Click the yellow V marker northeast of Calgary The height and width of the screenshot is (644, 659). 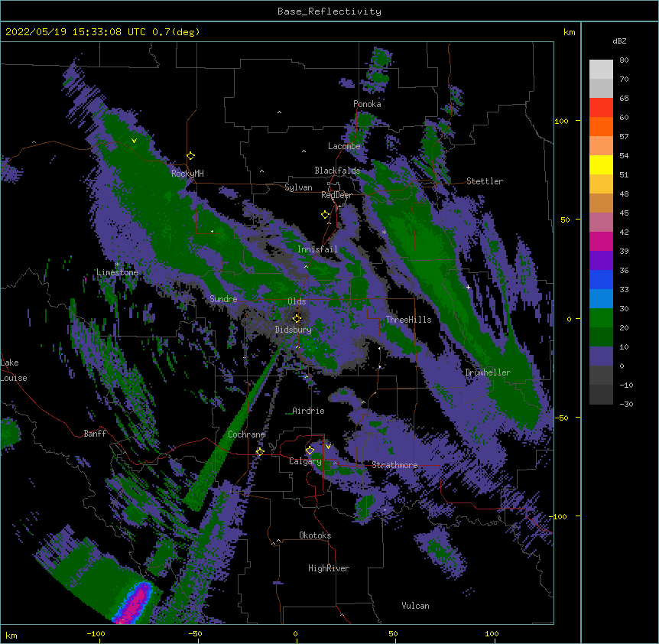[x=328, y=447]
